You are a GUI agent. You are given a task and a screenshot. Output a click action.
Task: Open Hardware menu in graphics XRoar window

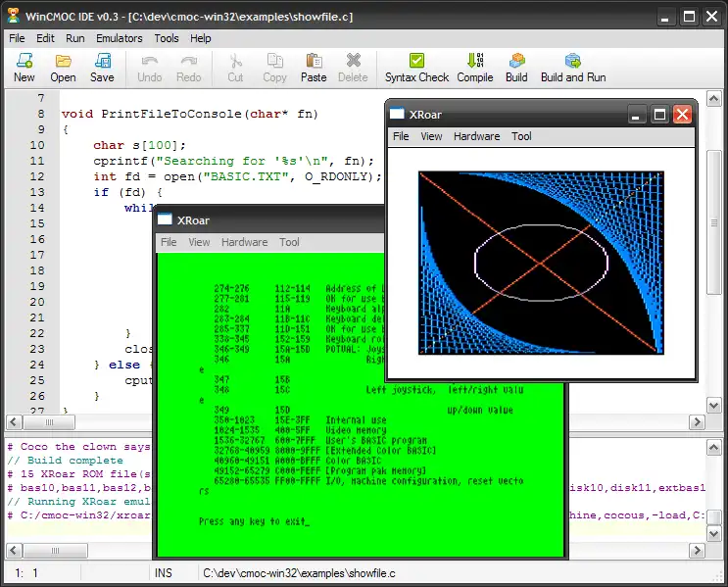tap(476, 136)
